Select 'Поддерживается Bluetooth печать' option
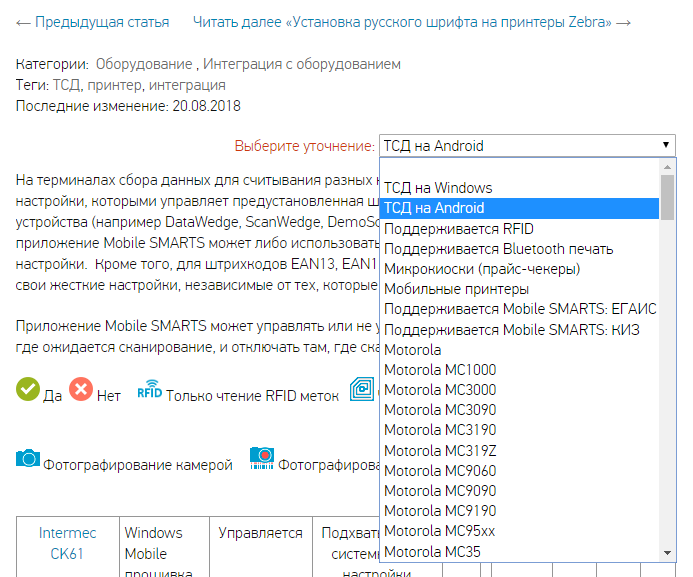Screen dimensions: 693x577 point(519,249)
